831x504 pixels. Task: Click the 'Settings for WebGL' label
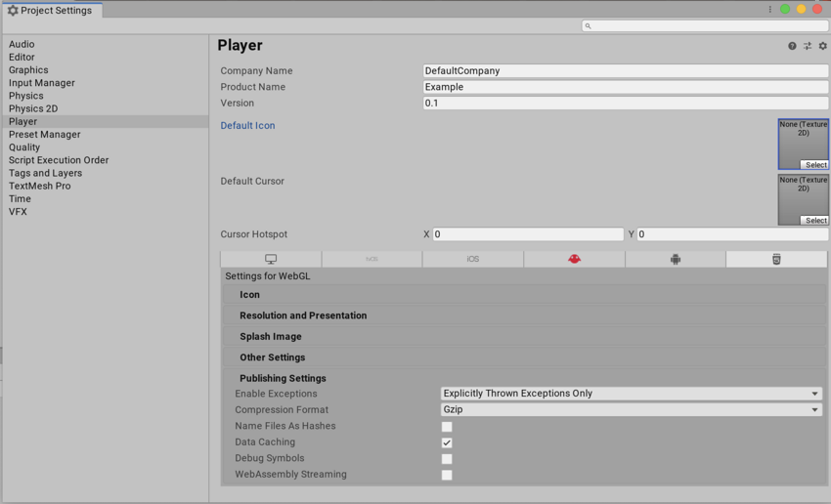coord(268,275)
